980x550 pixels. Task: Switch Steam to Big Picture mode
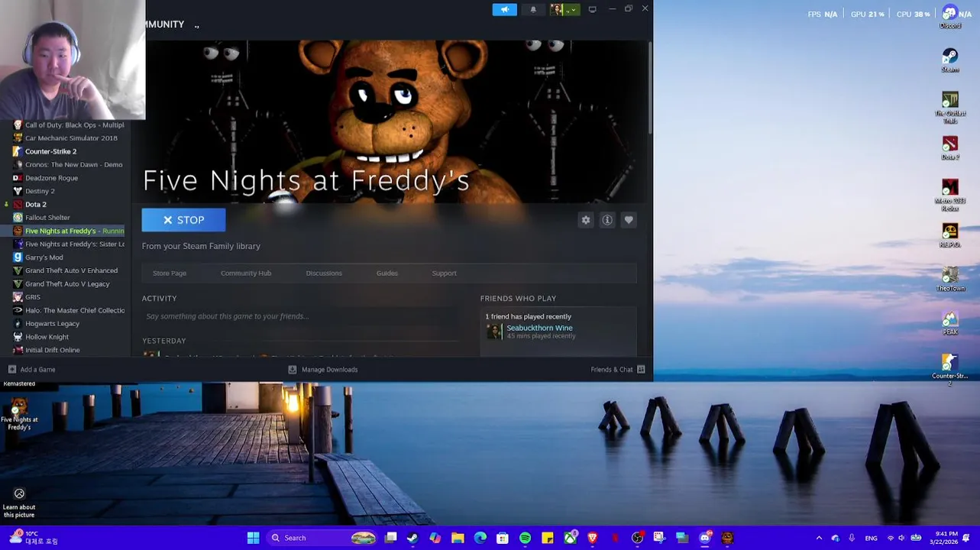592,9
